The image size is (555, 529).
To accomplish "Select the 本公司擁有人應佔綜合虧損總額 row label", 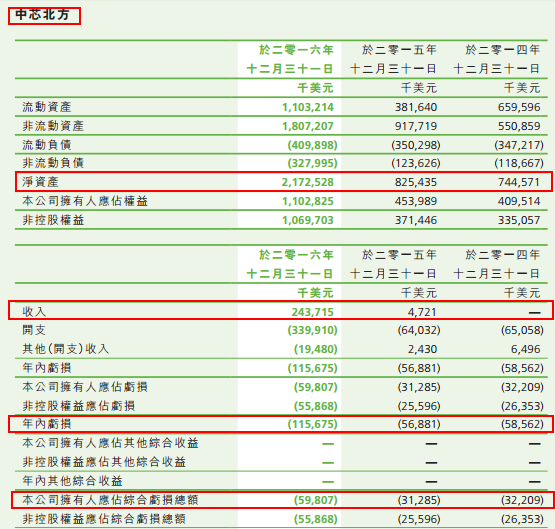I will coord(110,500).
